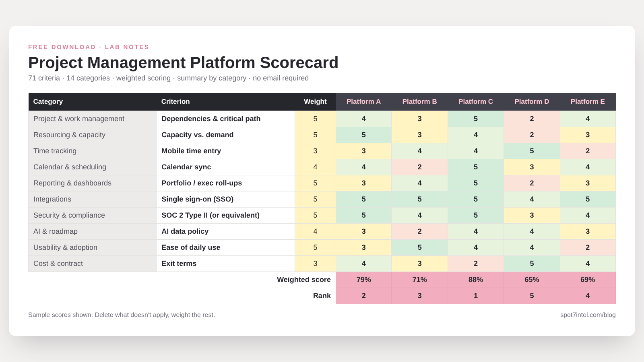This screenshot has height=362, width=644.
Task: Click the Project Management Platform Scorecard title
Action: coord(183,63)
